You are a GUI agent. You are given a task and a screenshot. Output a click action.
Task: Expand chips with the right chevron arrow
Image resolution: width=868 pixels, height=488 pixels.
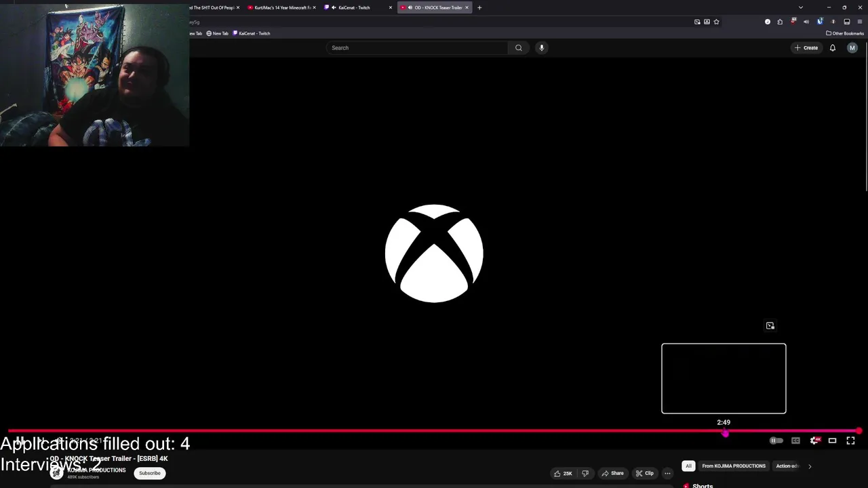tap(809, 466)
